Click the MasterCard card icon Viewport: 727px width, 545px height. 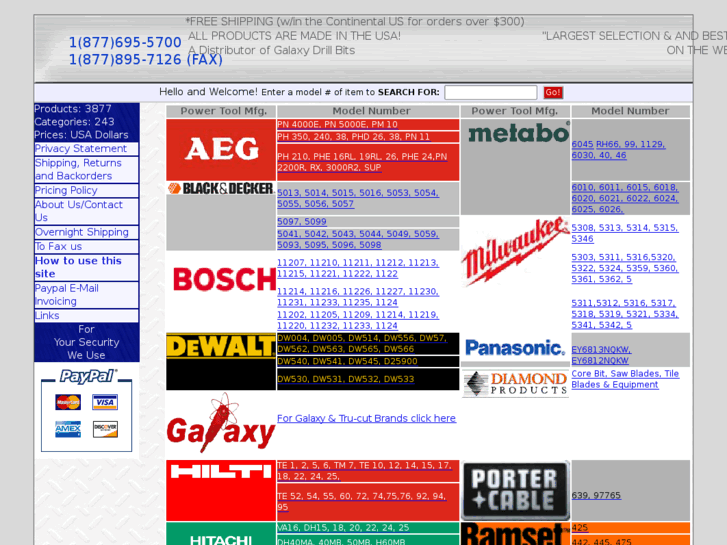point(68,402)
